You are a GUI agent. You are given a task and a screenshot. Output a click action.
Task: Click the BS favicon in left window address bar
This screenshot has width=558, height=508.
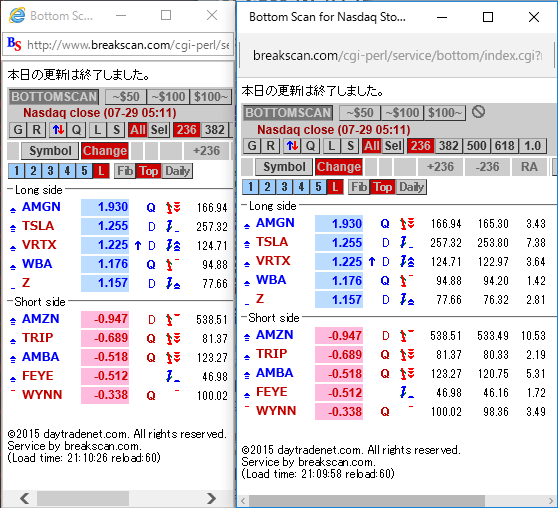pos(14,44)
